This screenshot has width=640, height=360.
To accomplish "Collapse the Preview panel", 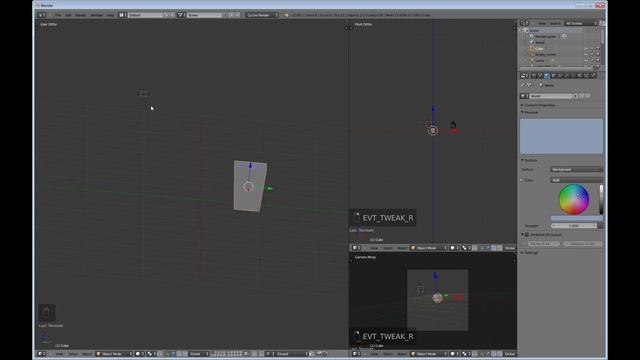I will point(530,112).
